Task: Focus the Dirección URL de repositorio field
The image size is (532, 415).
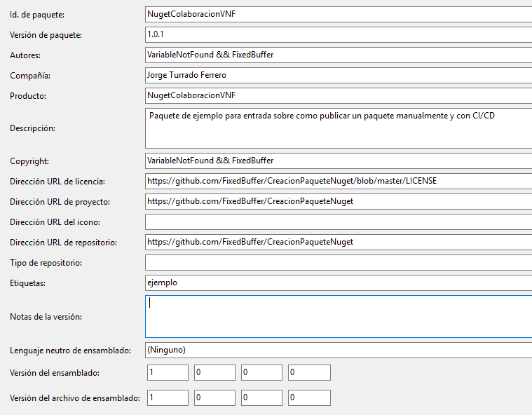Action: [339, 243]
